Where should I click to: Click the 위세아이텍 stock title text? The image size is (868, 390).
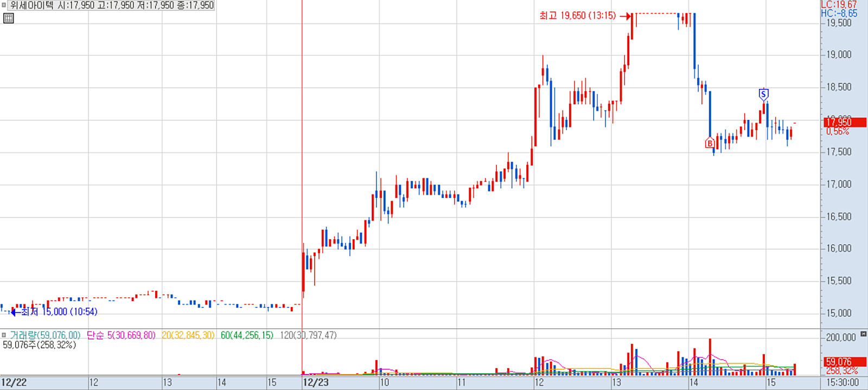pos(32,5)
